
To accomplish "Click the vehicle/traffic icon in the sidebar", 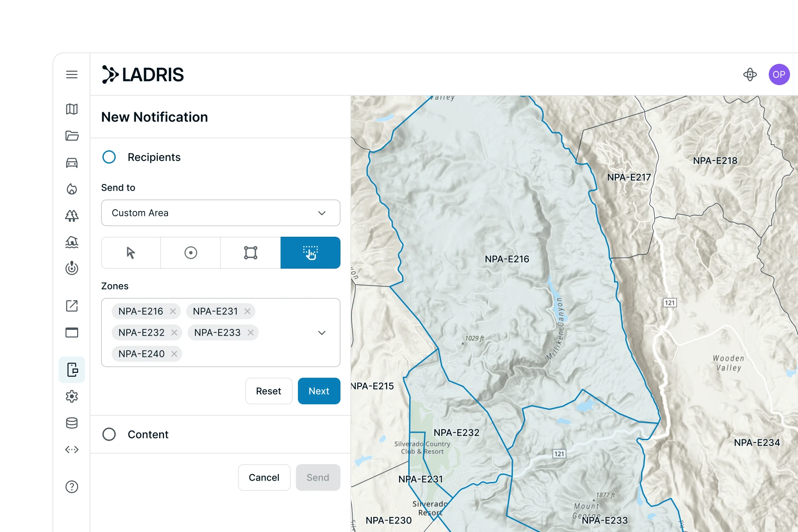I will point(72,163).
